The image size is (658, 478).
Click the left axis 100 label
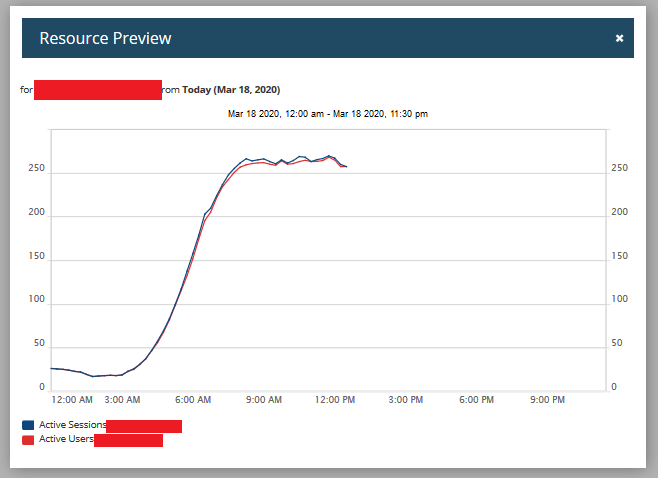[37, 299]
